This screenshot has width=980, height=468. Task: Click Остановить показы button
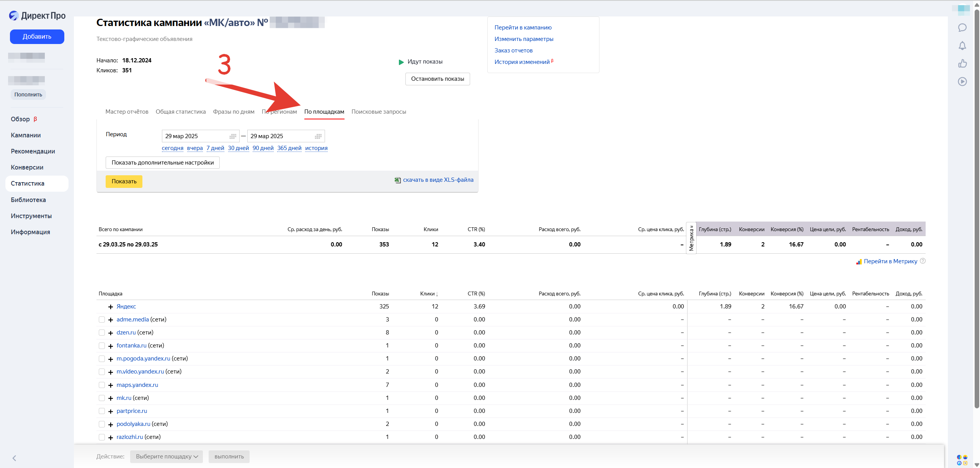pyautogui.click(x=438, y=79)
